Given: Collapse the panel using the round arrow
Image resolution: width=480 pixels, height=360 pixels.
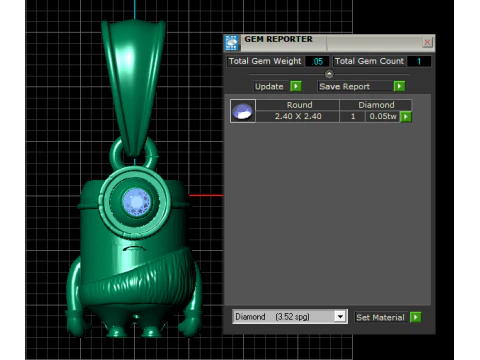Looking at the screenshot, I should coord(329,74).
